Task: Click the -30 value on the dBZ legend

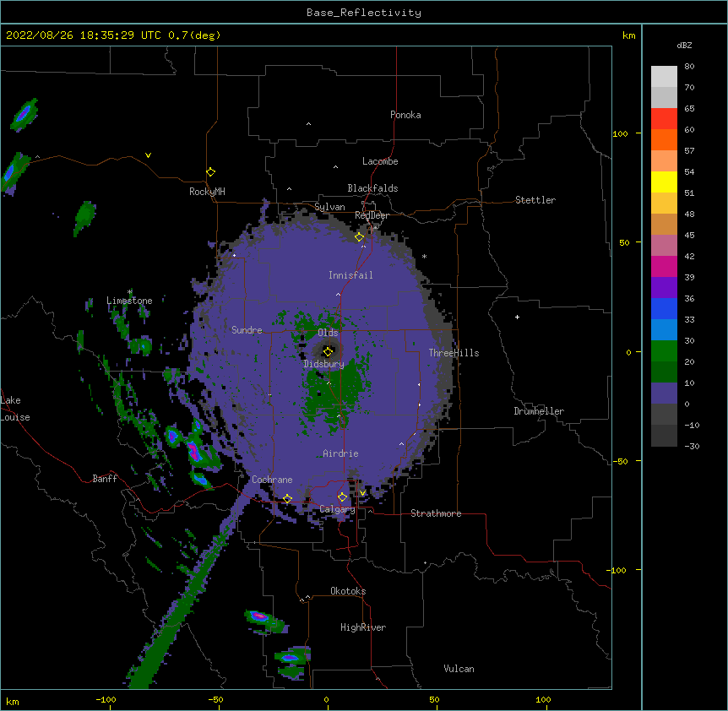Action: tap(692, 446)
